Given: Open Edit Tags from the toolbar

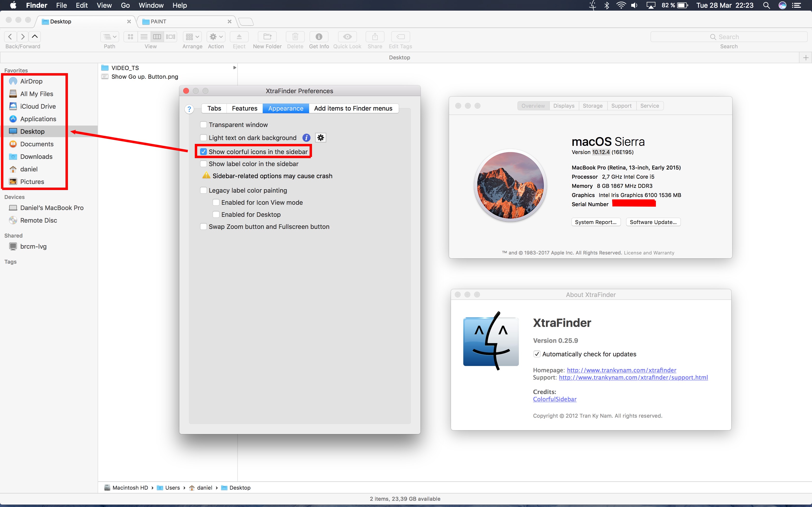Looking at the screenshot, I should (400, 36).
